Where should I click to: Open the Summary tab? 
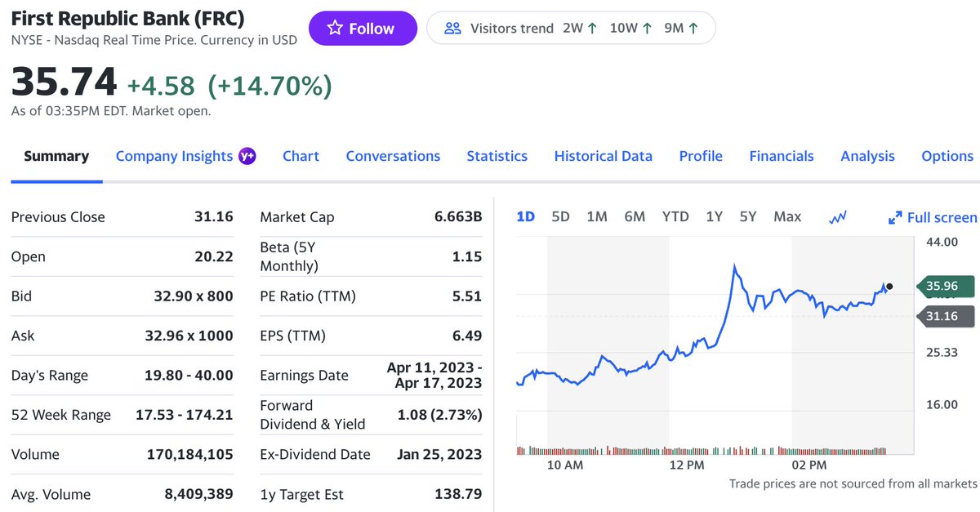click(56, 156)
